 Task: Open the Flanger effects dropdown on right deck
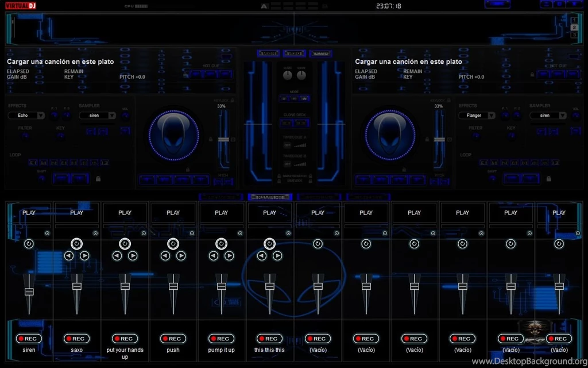(x=477, y=116)
